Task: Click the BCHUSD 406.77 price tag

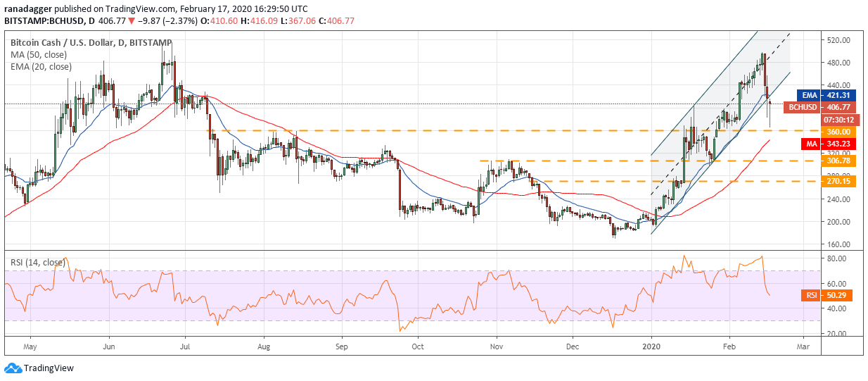Action: tap(819, 108)
